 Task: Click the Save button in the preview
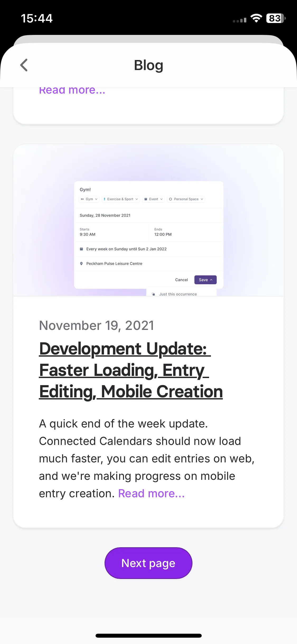pyautogui.click(x=205, y=280)
